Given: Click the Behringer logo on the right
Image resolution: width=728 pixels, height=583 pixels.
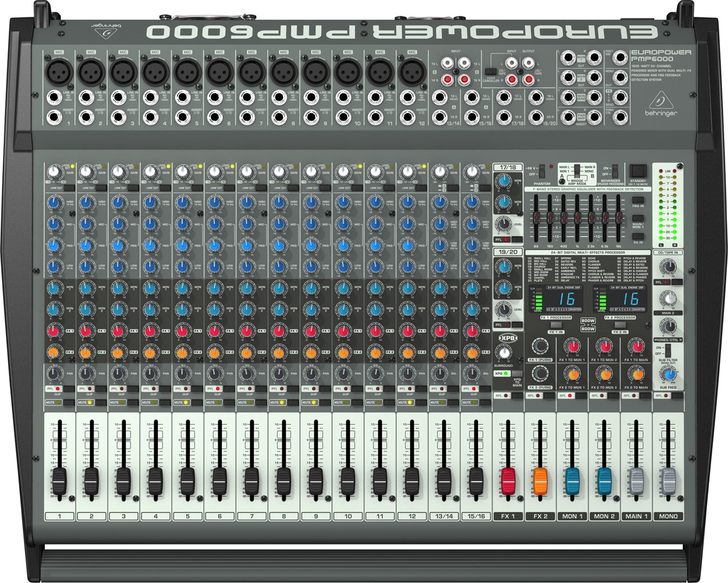Looking at the screenshot, I should [x=660, y=106].
